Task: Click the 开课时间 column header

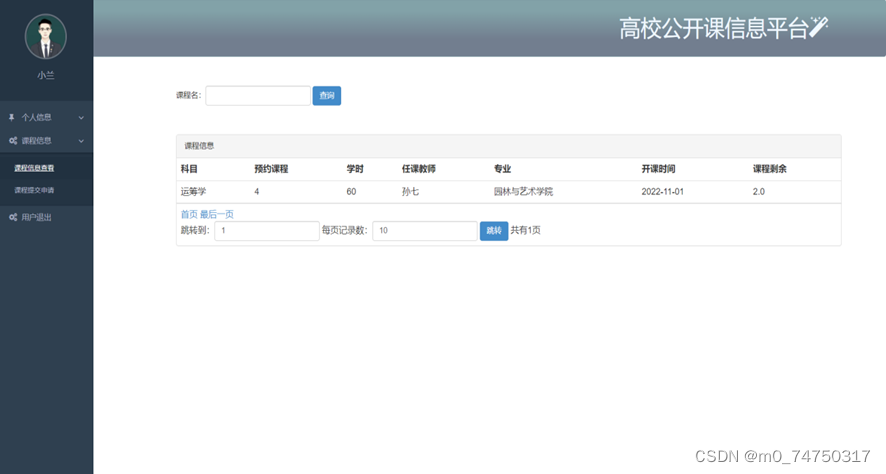Action: pyautogui.click(x=658, y=169)
